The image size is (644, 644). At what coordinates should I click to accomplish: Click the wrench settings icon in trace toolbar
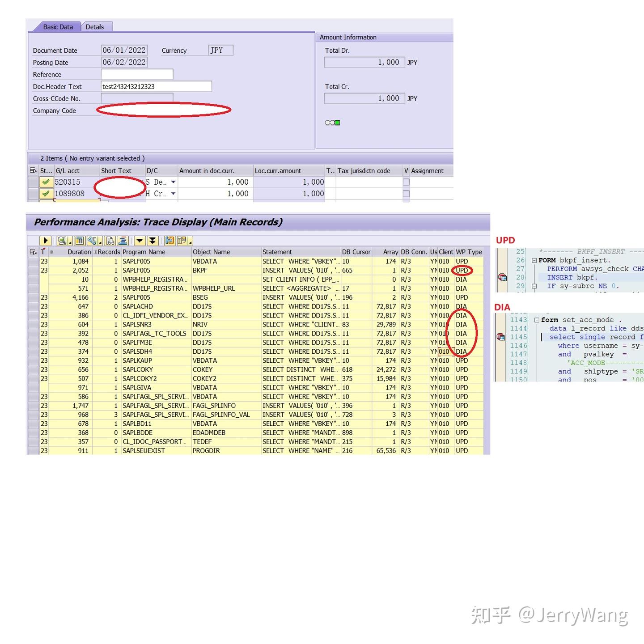click(92, 241)
